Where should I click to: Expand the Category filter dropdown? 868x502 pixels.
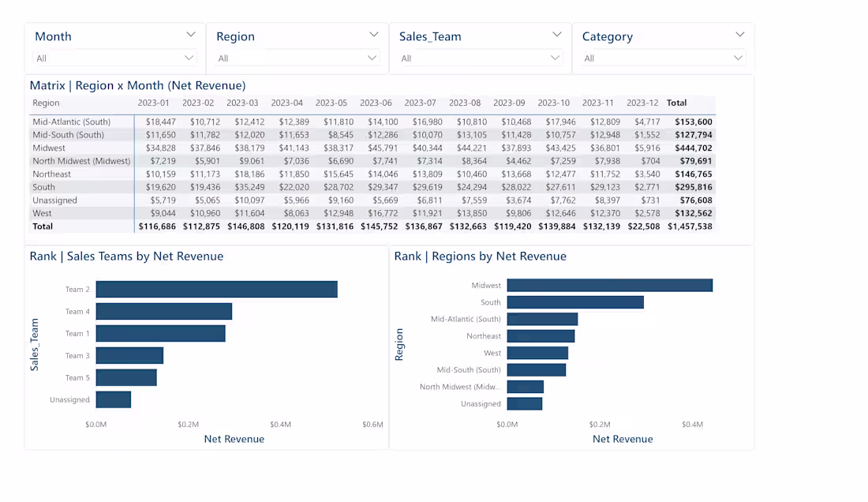[738, 58]
